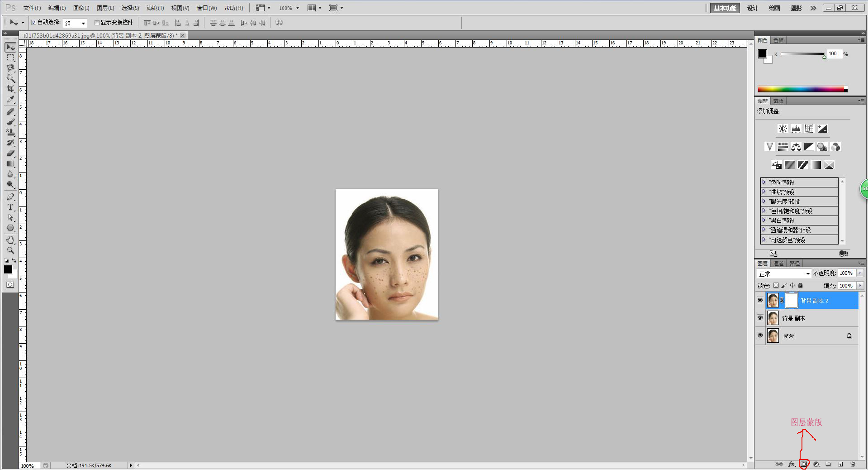Click the color spectrum ramp bar
Screen dimensions: 868x470
pos(801,89)
